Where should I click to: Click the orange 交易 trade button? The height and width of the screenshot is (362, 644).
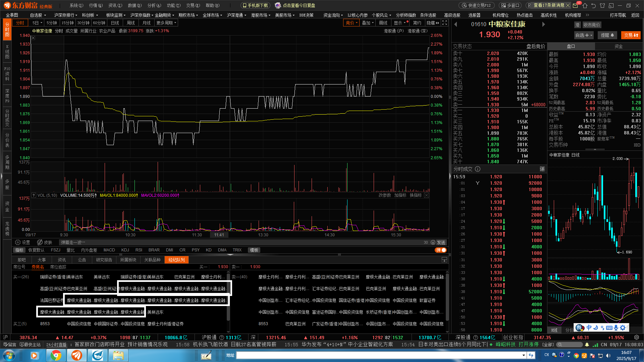[x=631, y=35]
